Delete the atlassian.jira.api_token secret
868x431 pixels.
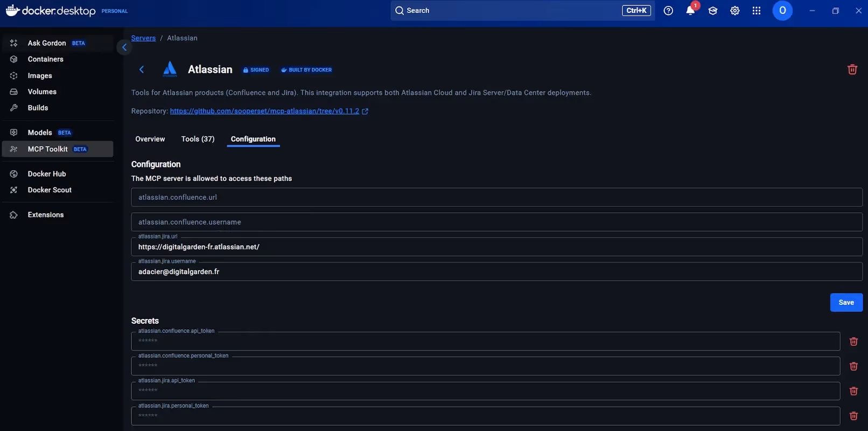[853, 391]
